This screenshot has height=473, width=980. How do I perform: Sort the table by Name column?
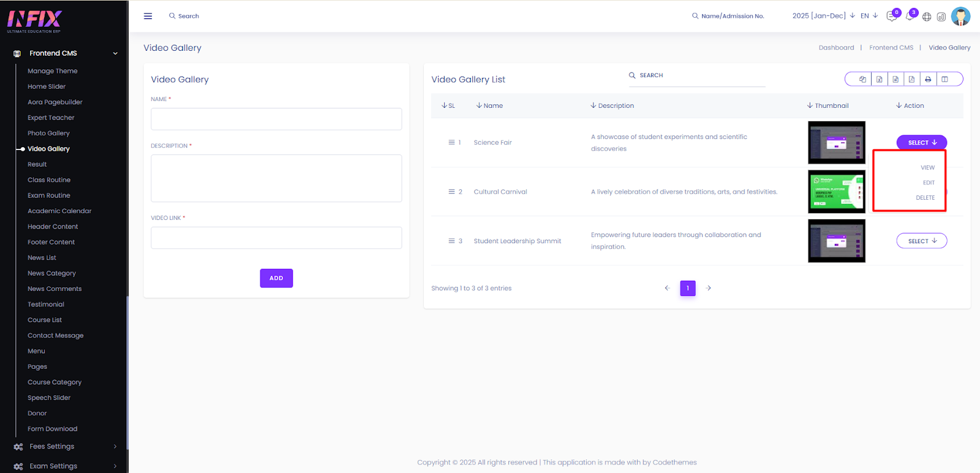[489, 105]
